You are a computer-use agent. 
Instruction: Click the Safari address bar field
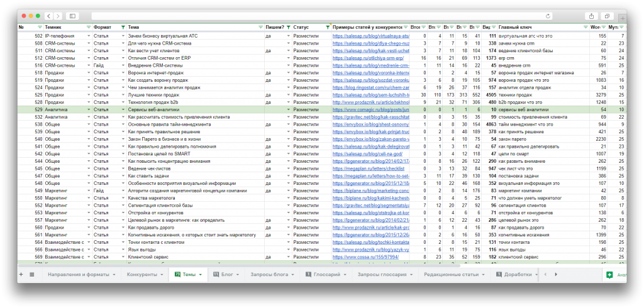click(323, 16)
